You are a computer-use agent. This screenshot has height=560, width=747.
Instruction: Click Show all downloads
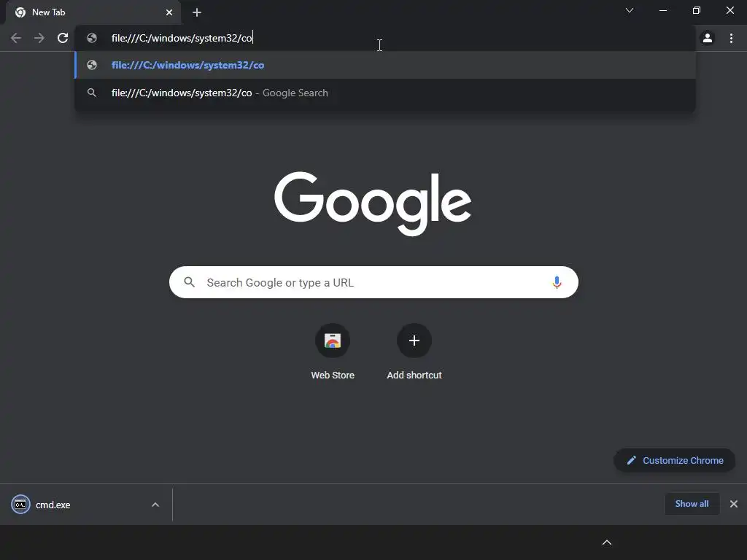[x=692, y=504]
